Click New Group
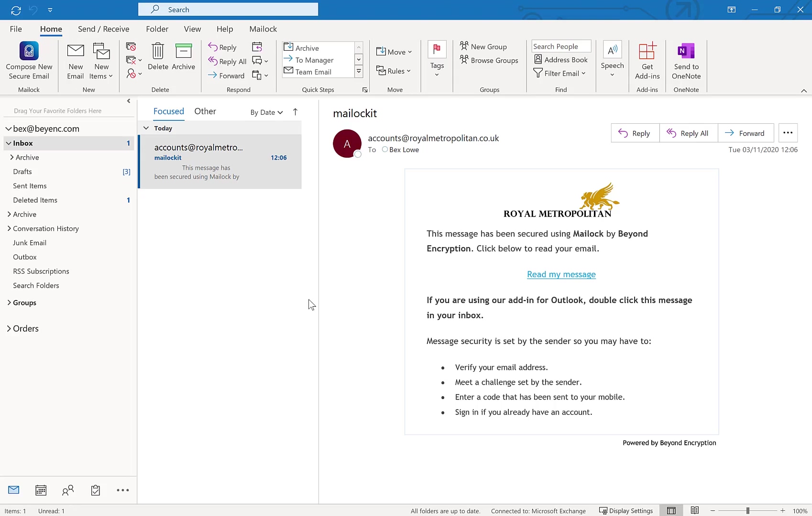The height and width of the screenshot is (516, 812). pos(483,46)
